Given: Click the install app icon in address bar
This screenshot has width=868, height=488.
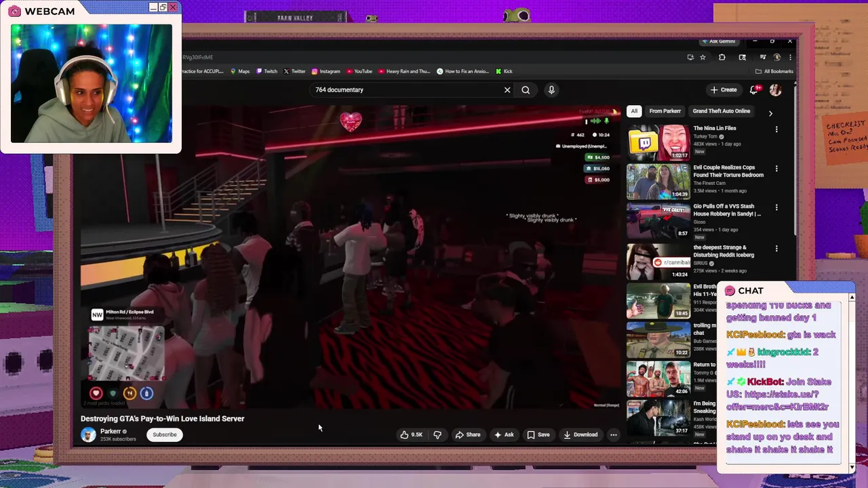Looking at the screenshot, I should coord(690,58).
